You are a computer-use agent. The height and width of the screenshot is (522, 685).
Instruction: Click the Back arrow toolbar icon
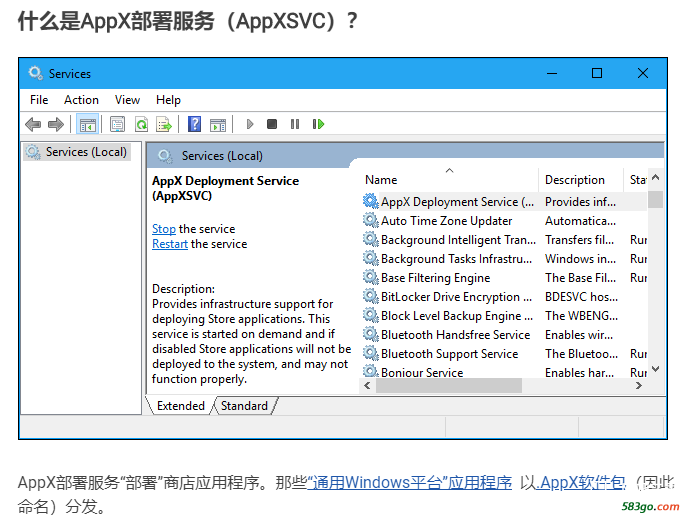tap(33, 124)
